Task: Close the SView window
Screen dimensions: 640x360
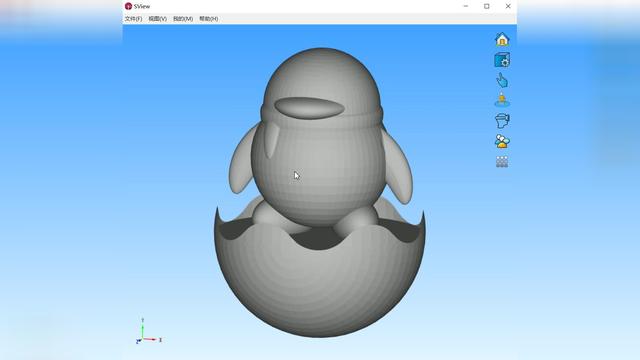Action: (x=508, y=6)
